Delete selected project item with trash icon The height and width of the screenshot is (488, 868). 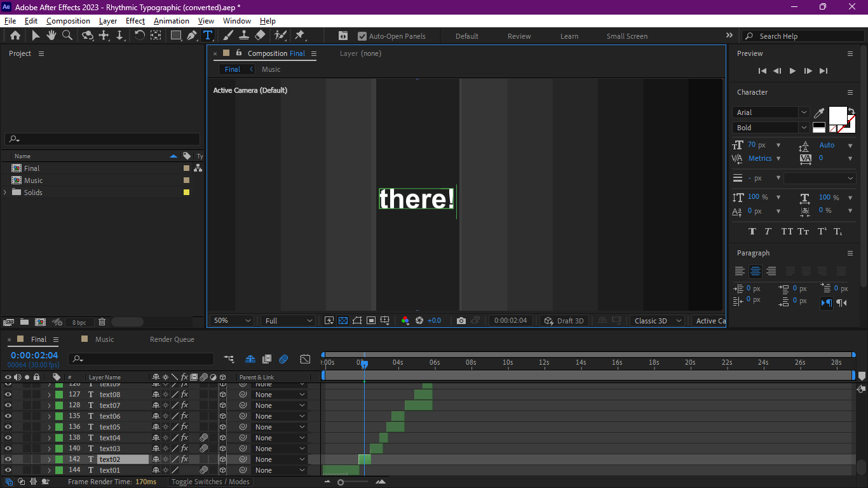(102, 322)
